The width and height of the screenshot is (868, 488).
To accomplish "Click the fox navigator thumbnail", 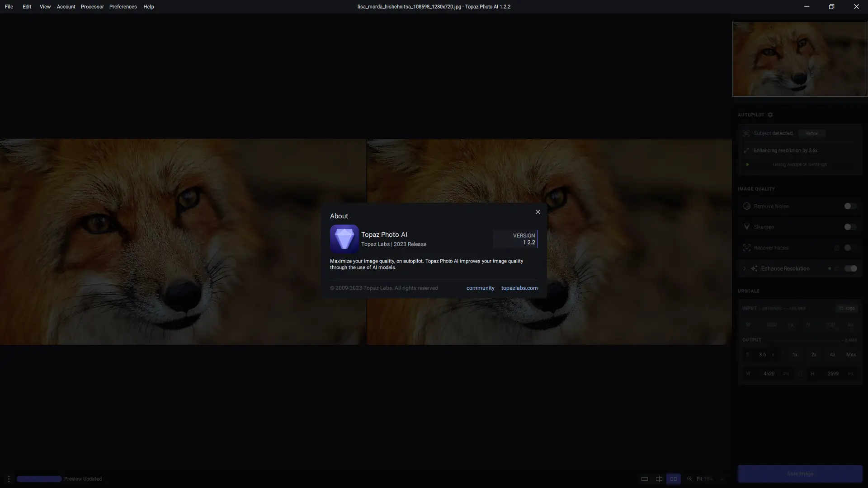I will [x=800, y=59].
